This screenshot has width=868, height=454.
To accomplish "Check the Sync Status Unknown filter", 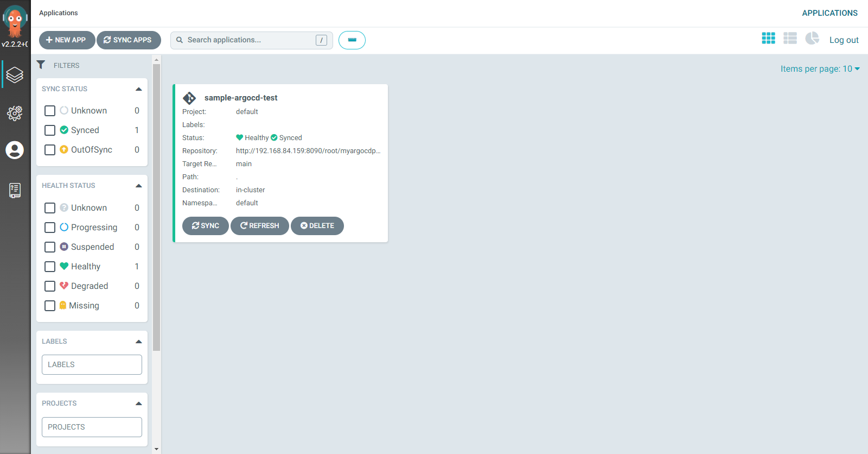I will pos(50,111).
